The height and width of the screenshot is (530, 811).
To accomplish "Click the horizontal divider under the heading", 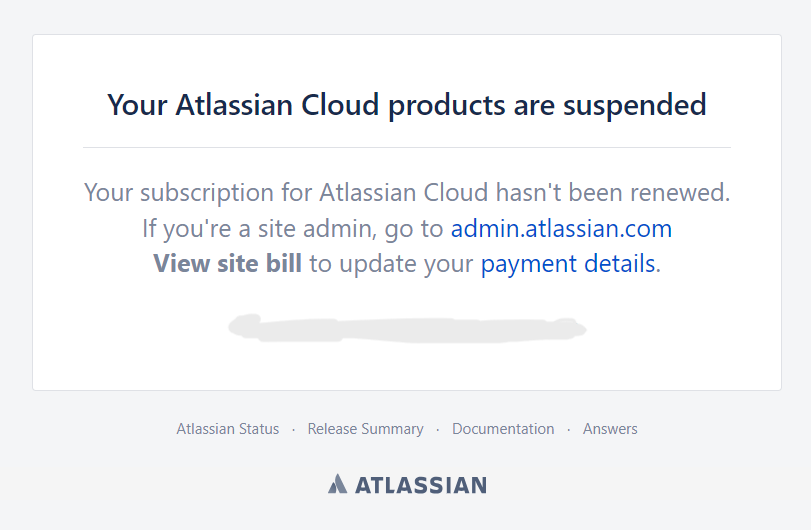I will pyautogui.click(x=407, y=147).
